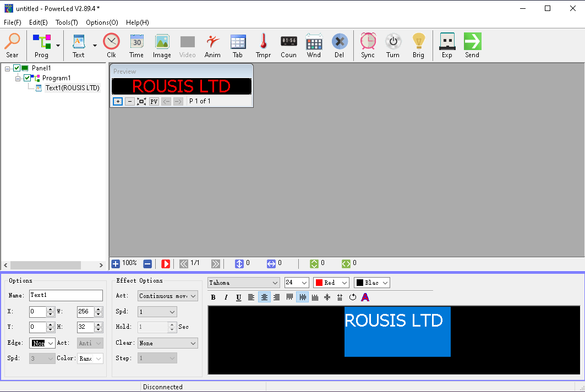
Task: Open the Tahoma font dropdown
Action: (x=275, y=283)
